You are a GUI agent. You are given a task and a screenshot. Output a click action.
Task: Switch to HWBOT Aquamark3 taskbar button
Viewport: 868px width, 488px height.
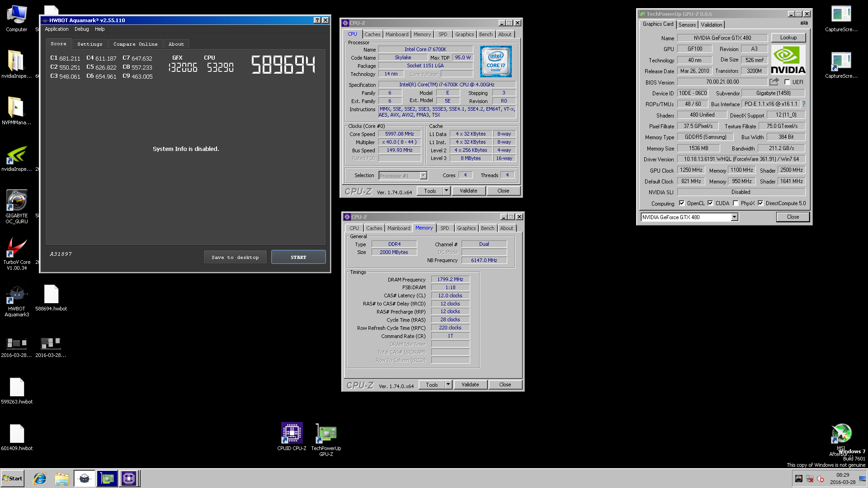point(85,479)
